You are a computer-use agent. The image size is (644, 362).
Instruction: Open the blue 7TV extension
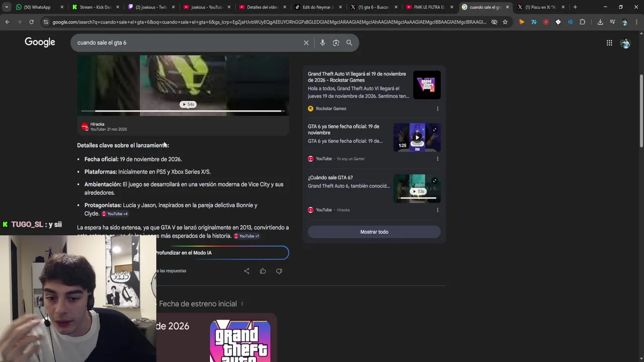point(534,22)
